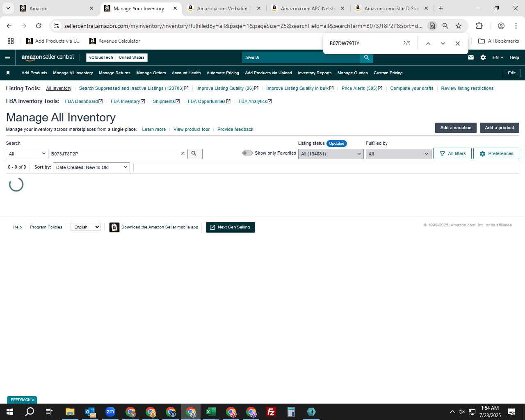
Task: Open the EN language dropdown
Action: (x=498, y=57)
